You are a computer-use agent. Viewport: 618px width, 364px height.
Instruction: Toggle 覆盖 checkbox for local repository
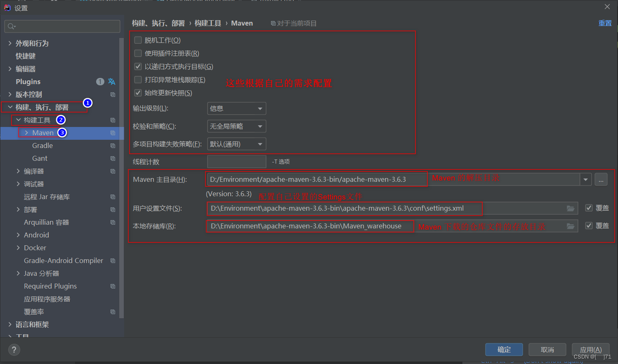(589, 225)
